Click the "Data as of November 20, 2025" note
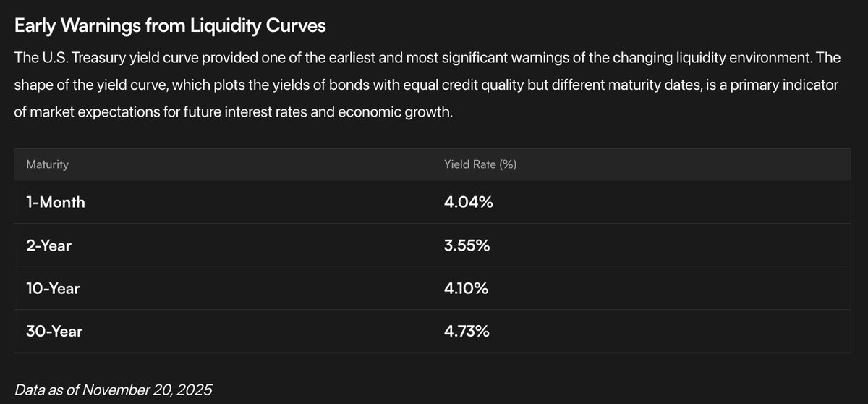Viewport: 868px width, 404px height. point(114,390)
